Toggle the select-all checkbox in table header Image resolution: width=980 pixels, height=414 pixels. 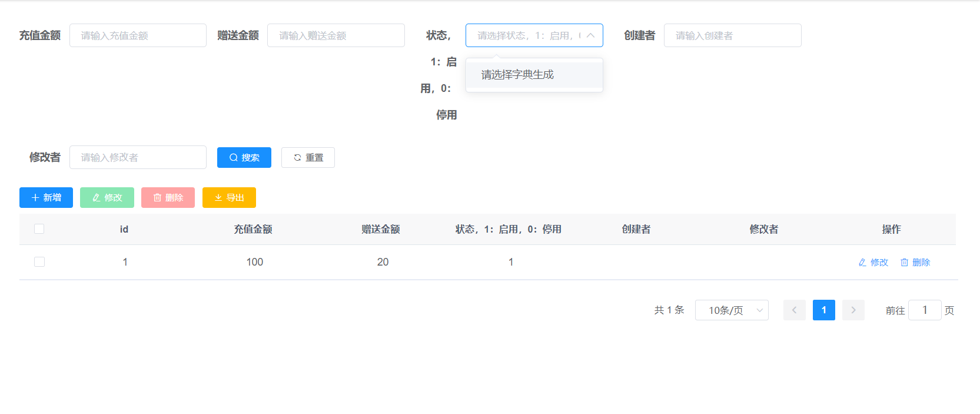click(39, 229)
